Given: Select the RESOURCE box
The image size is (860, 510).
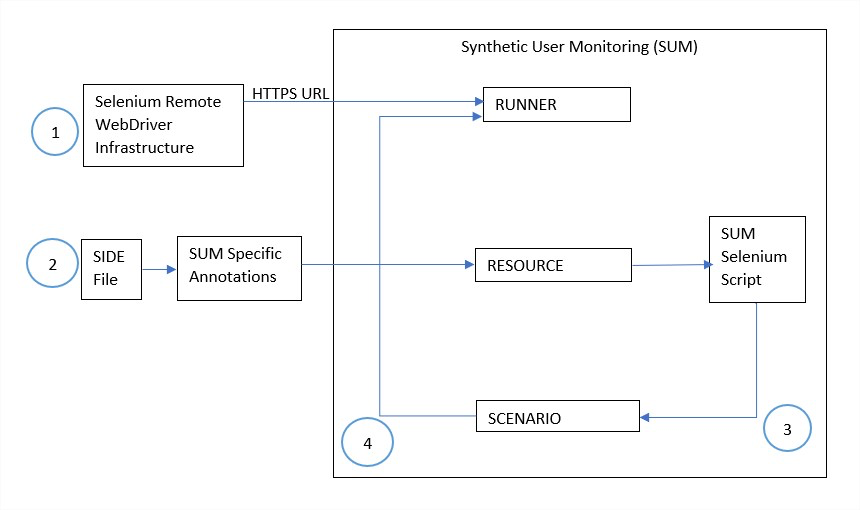Looking at the screenshot, I should [553, 265].
